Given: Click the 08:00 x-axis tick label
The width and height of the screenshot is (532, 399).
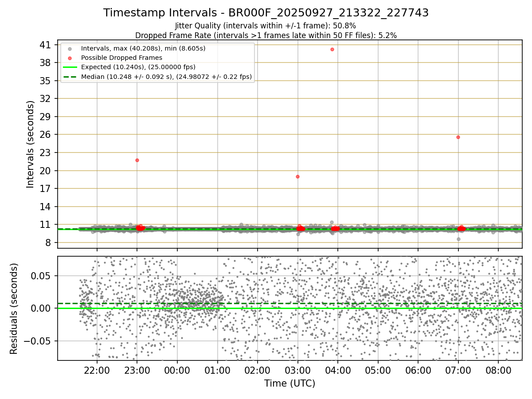Looking at the screenshot, I should coord(498,370).
